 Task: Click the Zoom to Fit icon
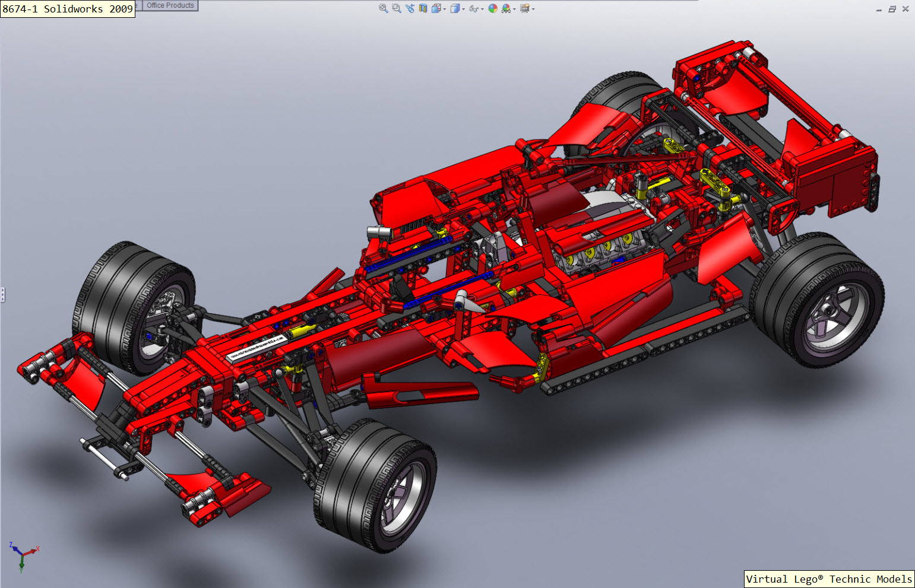[384, 8]
